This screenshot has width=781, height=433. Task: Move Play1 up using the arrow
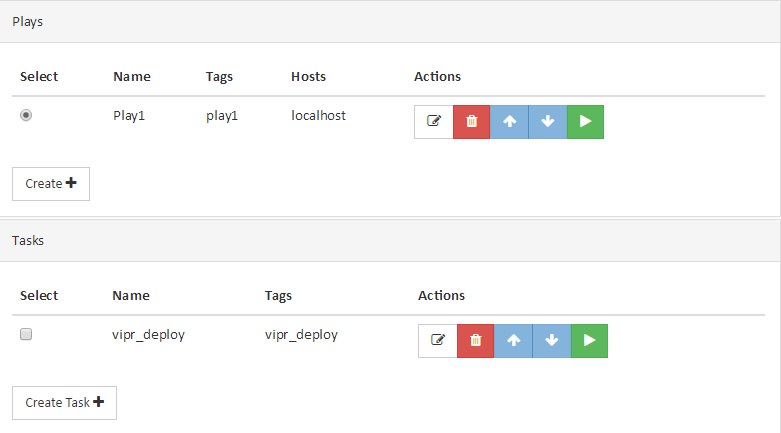click(510, 122)
